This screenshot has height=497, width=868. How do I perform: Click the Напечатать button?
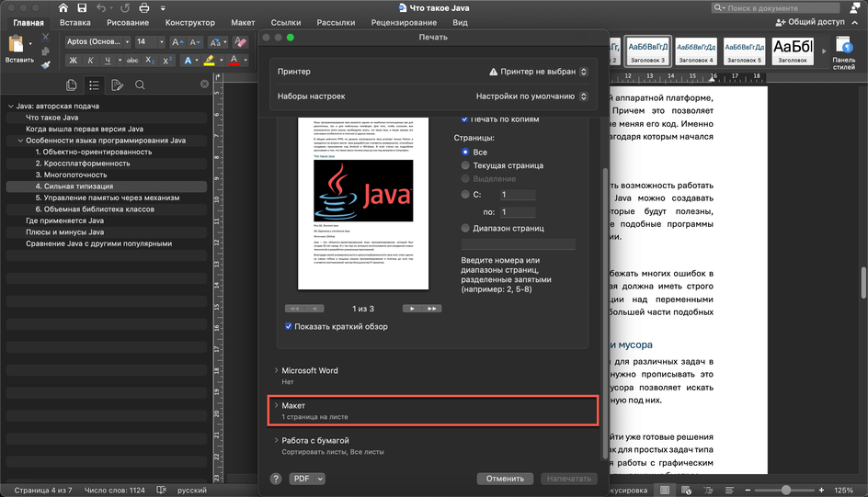[569, 479]
